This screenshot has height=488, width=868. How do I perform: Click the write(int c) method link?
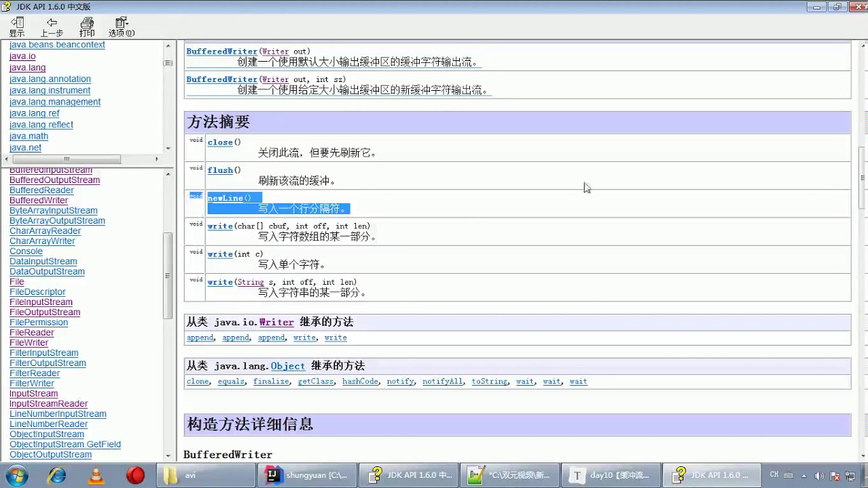point(220,254)
